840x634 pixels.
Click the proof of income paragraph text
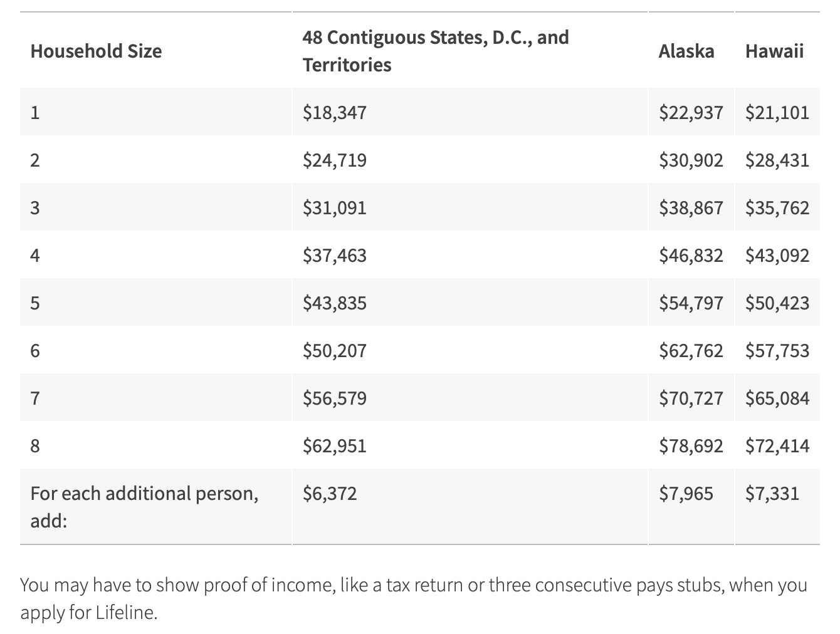(414, 598)
